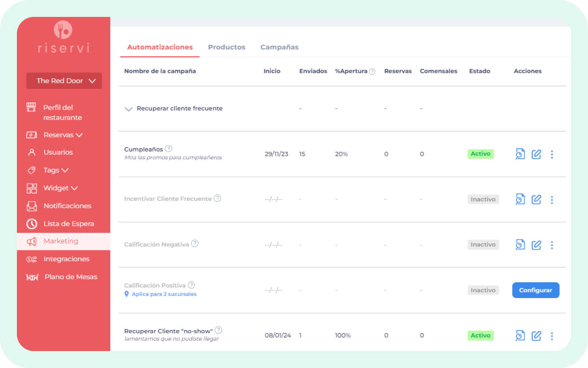Click the Activo status badge for Cumpleaños
588x368 pixels.
[480, 154]
